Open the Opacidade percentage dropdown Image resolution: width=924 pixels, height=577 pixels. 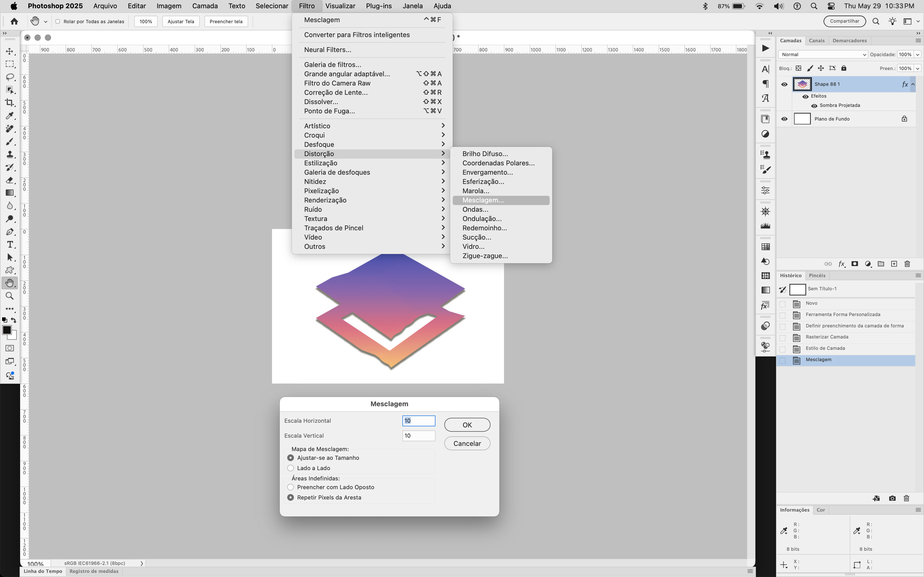tap(917, 54)
